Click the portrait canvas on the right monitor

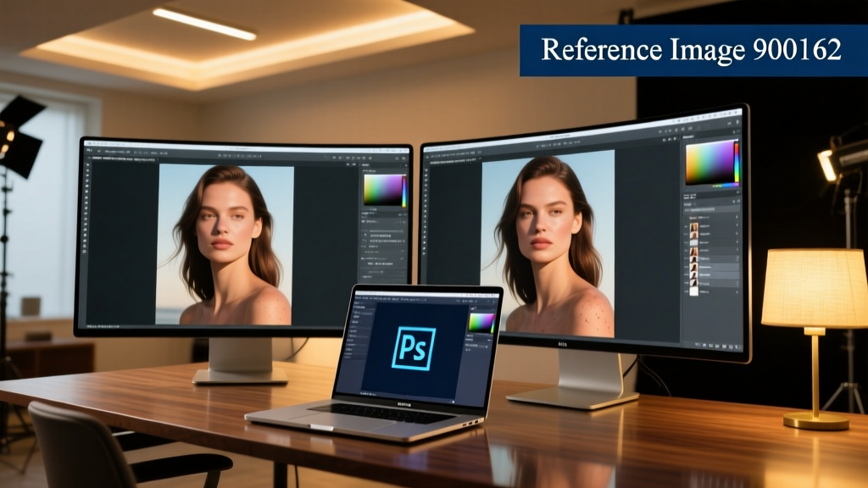pos(548,243)
